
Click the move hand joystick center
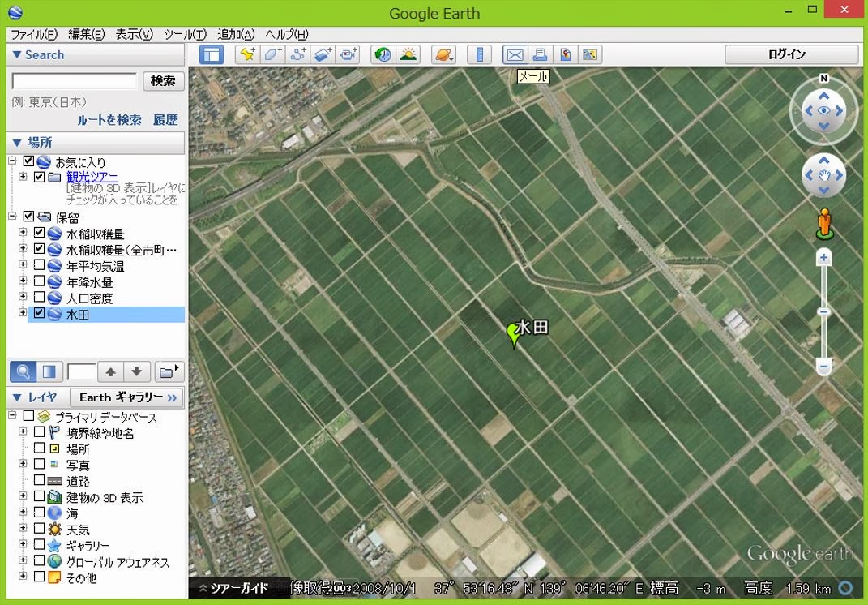point(823,176)
